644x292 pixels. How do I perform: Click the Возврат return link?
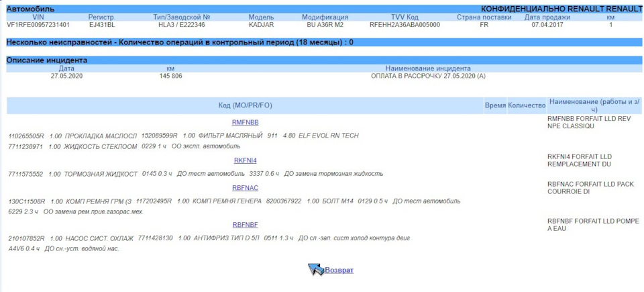click(x=339, y=271)
